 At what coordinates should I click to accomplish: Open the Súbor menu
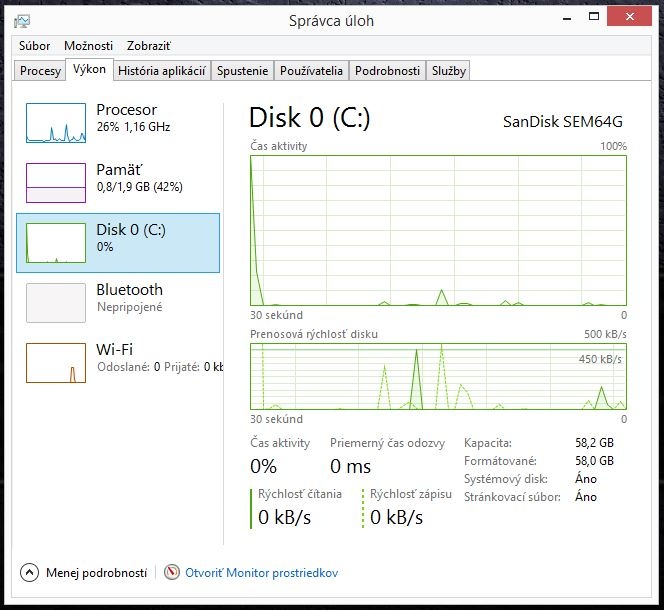[34, 46]
